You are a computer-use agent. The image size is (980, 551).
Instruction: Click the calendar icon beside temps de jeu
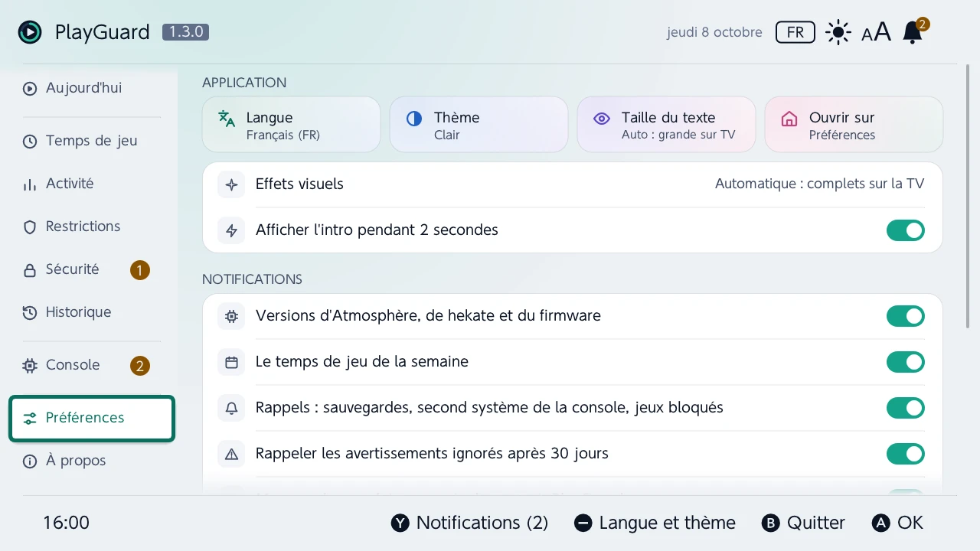click(231, 362)
